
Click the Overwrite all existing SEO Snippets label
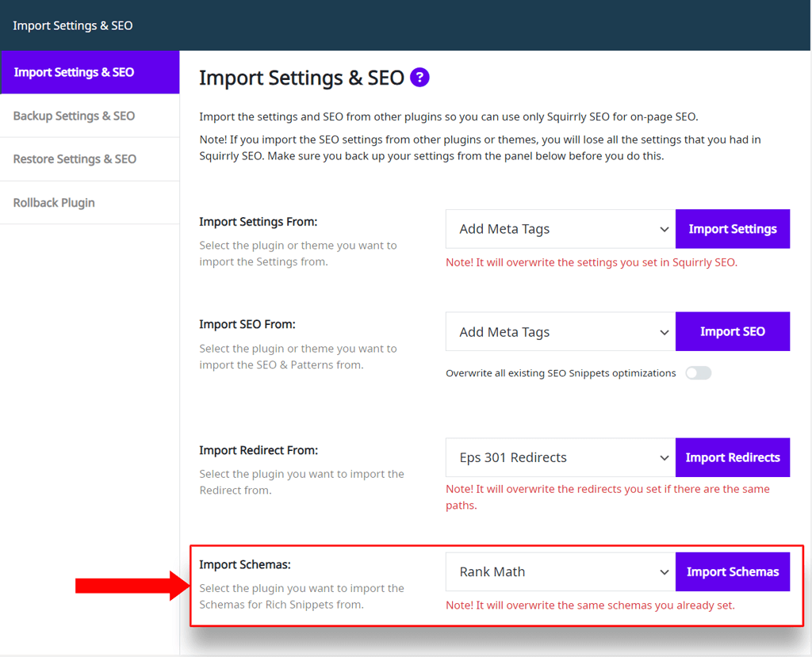(x=561, y=373)
